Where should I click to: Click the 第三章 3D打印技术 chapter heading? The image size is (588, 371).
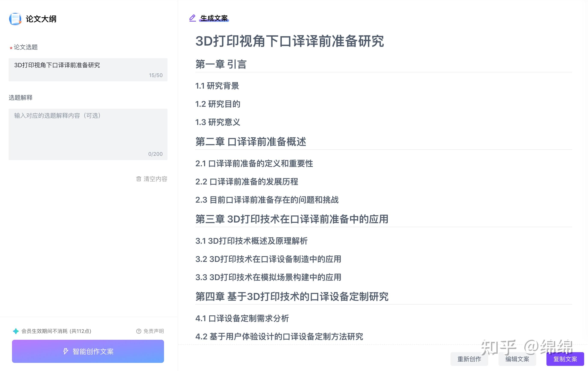[292, 219]
